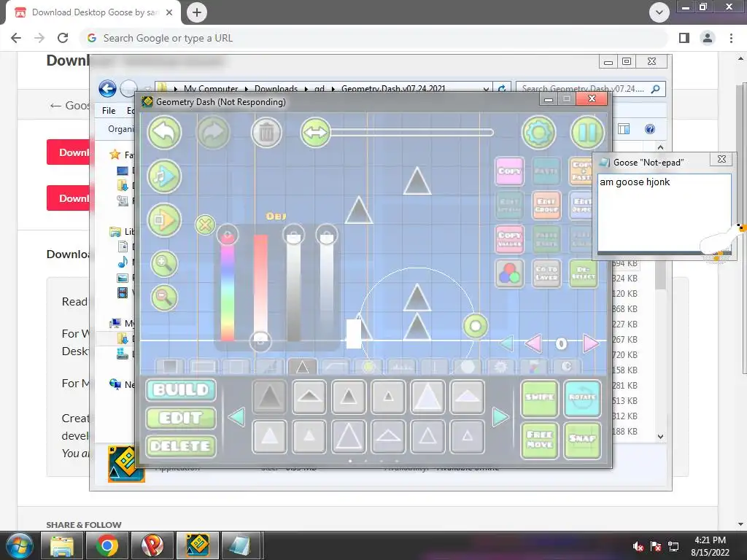Go to previous object palette page arrow
The width and height of the screenshot is (747, 560).
[x=237, y=416]
